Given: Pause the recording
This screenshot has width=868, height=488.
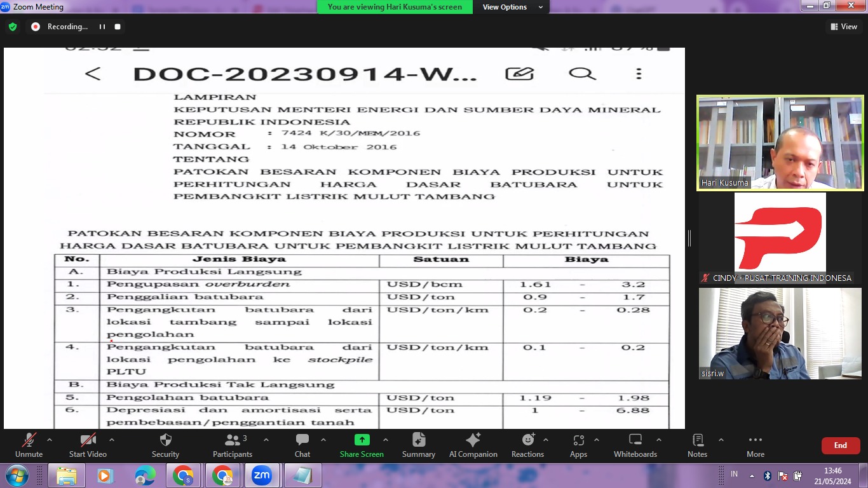Looking at the screenshot, I should coord(102,27).
